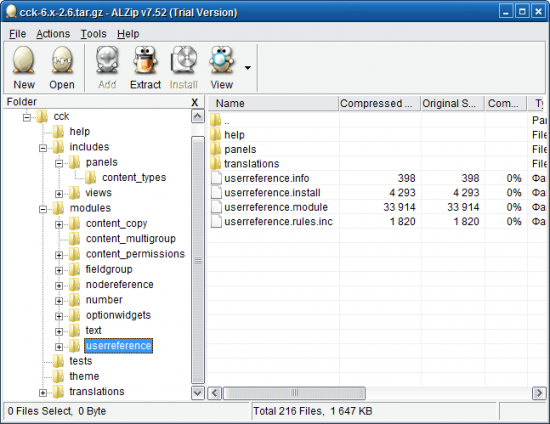
Task: Click the cck folder icon in tree
Action: coord(42,116)
